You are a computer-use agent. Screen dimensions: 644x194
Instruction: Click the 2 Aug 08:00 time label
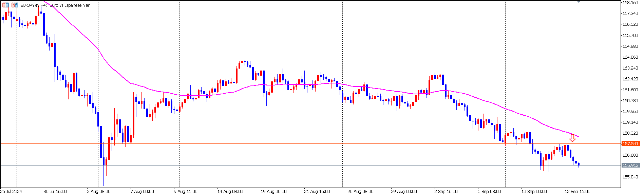[x=99, y=191]
